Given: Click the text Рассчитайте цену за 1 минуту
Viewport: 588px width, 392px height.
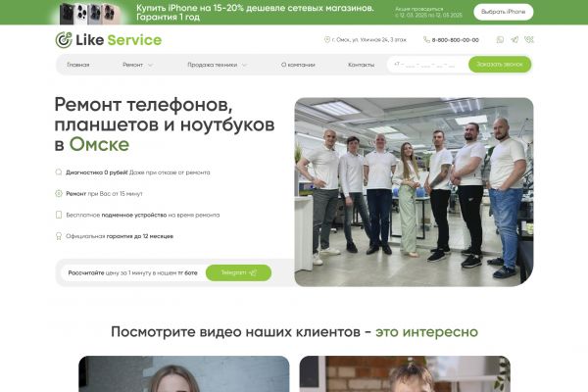Looking at the screenshot, I should pos(132,272).
